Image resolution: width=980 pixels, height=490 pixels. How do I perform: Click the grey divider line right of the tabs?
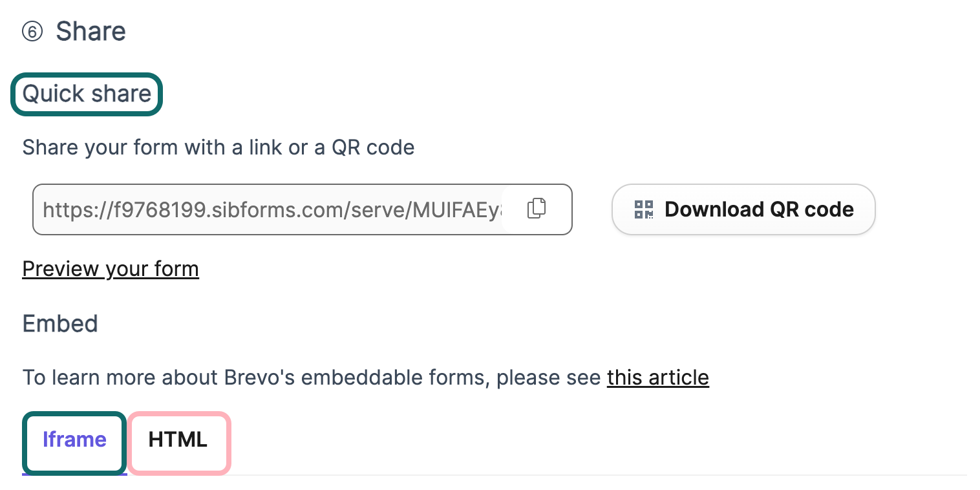[582, 475]
